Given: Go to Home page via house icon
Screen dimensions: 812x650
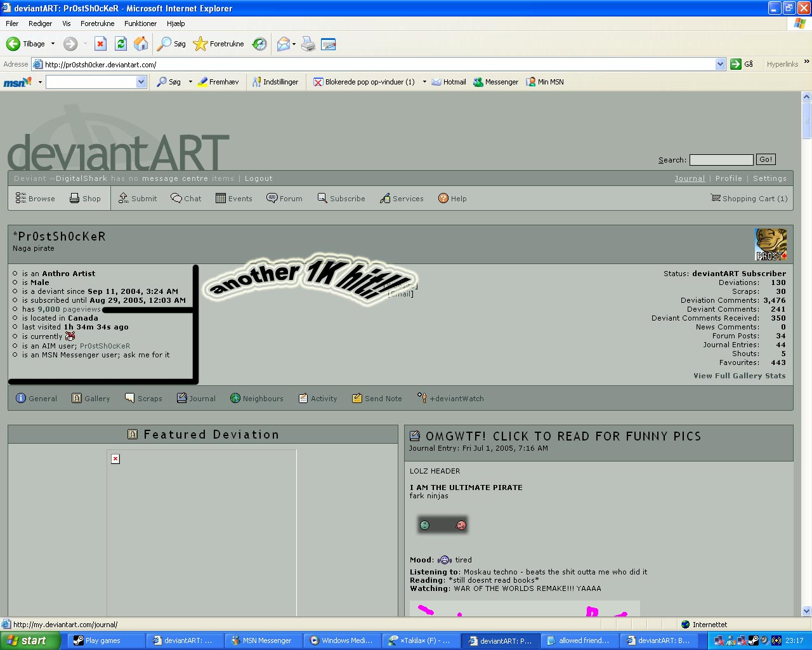Looking at the screenshot, I should coord(141,44).
